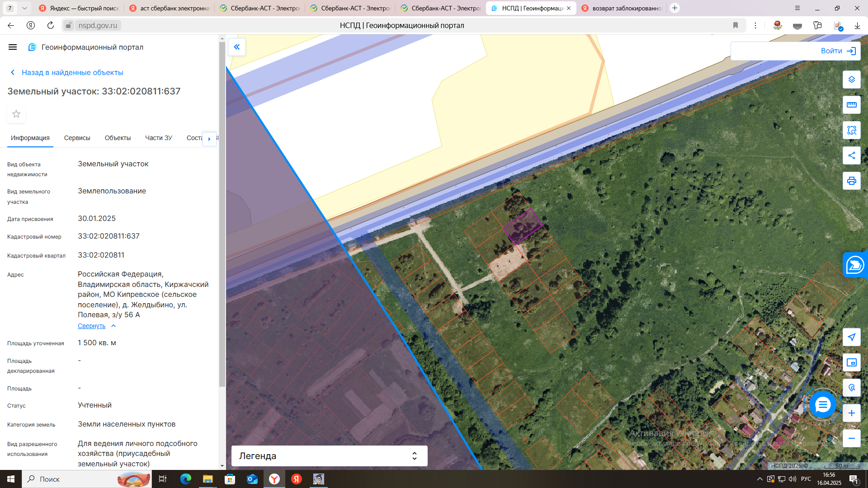
Task: Add land plot to favorites star
Action: (x=16, y=114)
